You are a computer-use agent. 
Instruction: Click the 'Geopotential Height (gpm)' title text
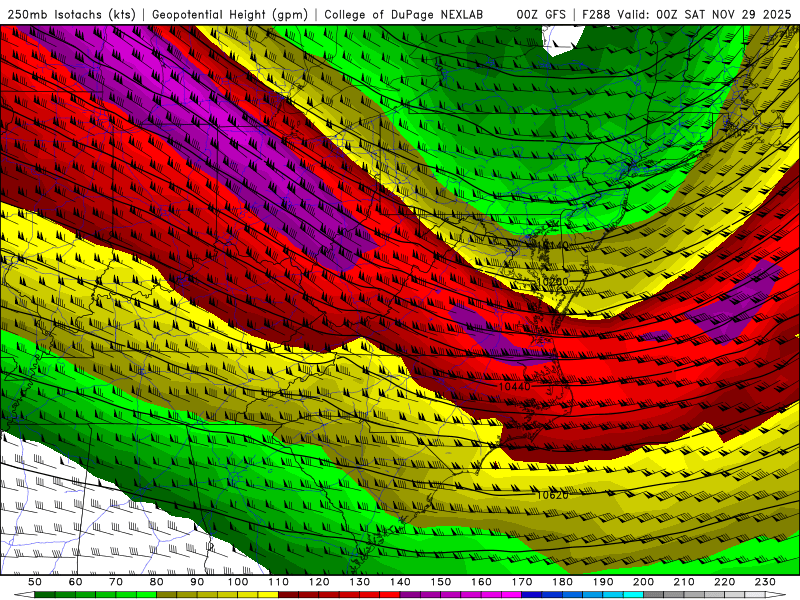click(230, 15)
